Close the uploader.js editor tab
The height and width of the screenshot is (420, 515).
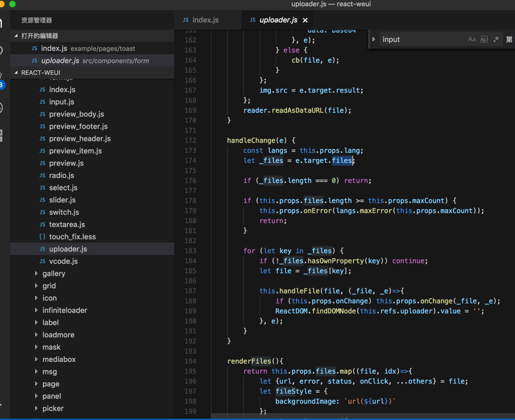(305, 20)
